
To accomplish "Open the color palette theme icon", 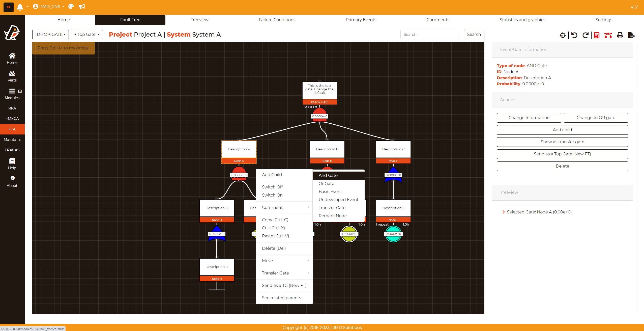I will click(71, 7).
